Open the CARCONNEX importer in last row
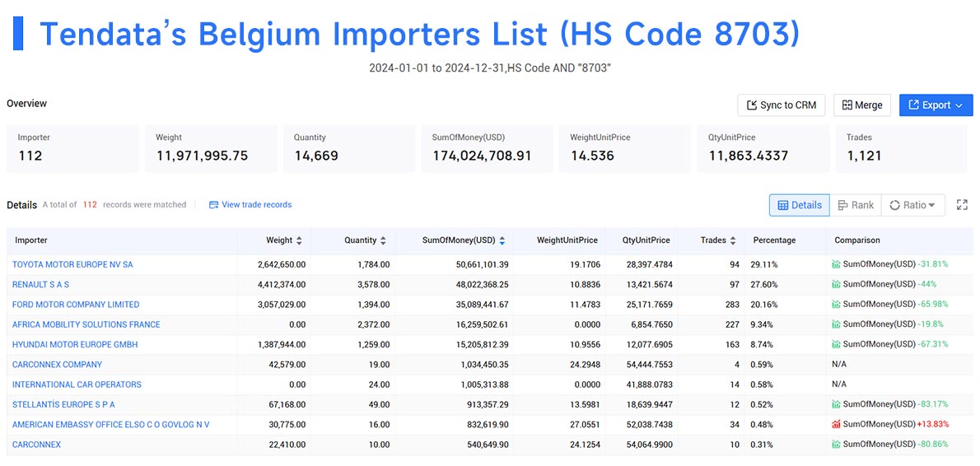Screen dimensions: 980x466 tap(36, 444)
